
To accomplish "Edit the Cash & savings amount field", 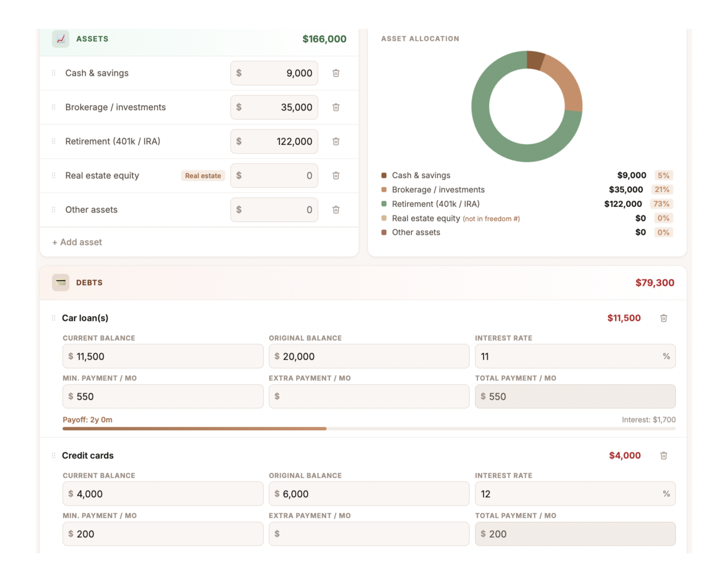I will click(x=274, y=73).
